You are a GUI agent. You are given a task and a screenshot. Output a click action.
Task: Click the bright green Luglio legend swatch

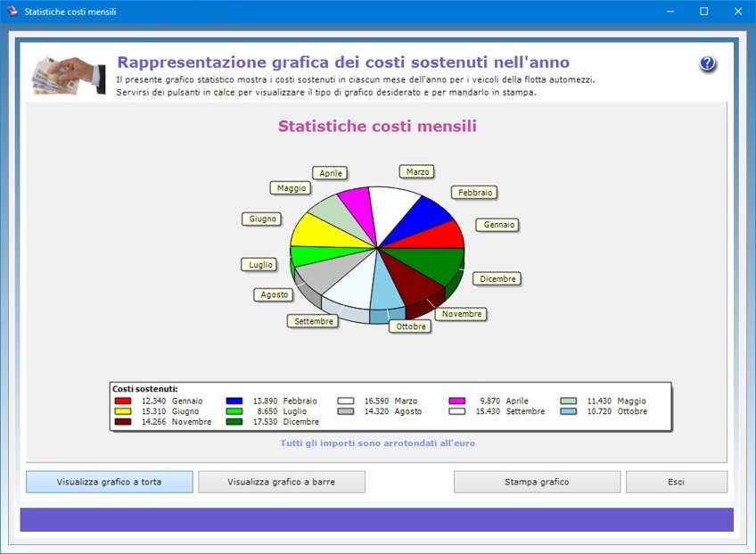pos(234,411)
